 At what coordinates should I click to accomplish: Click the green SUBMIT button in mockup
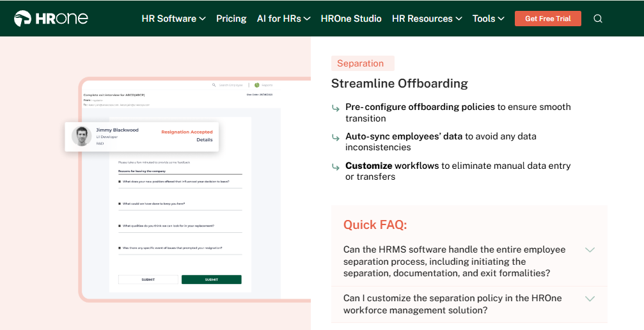tap(212, 279)
